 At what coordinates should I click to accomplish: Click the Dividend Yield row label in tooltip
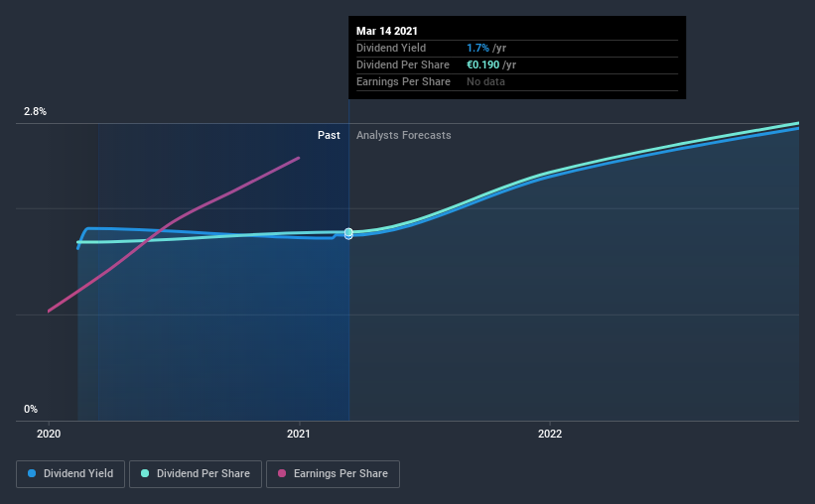391,48
